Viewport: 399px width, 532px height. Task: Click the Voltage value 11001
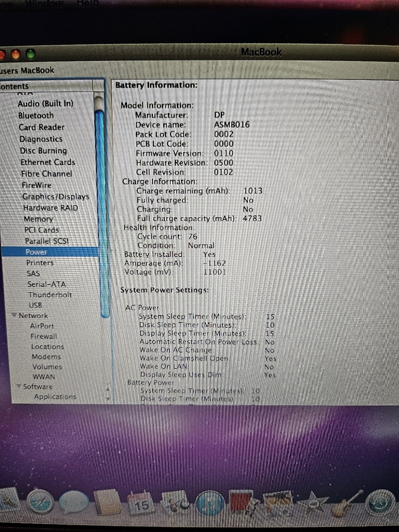[215, 272]
